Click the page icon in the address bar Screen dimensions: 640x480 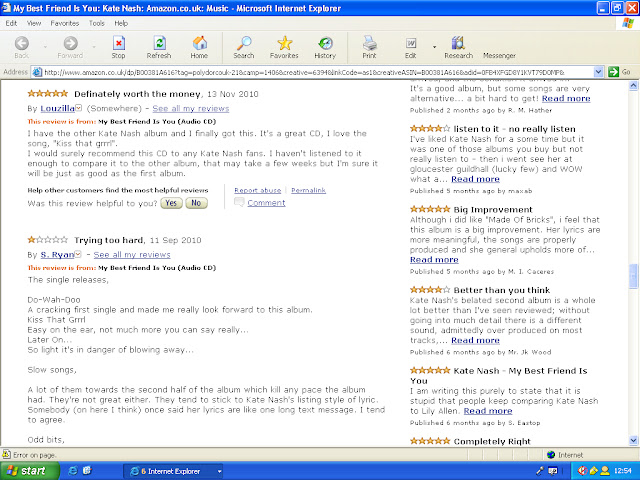37,72
